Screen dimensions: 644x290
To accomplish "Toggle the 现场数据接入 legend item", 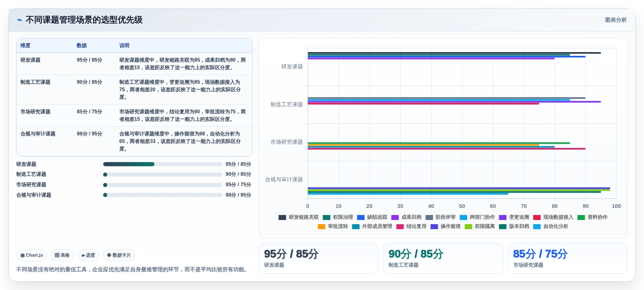I will tap(553, 217).
